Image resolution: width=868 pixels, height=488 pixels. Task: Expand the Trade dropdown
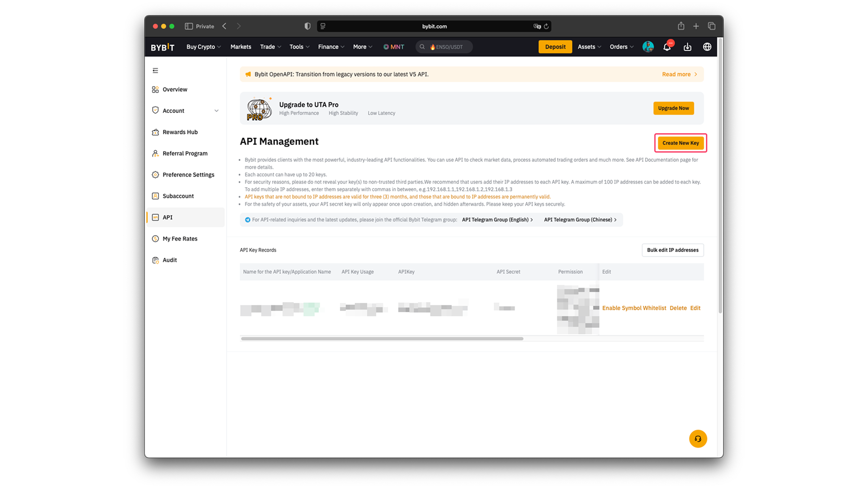click(x=270, y=47)
